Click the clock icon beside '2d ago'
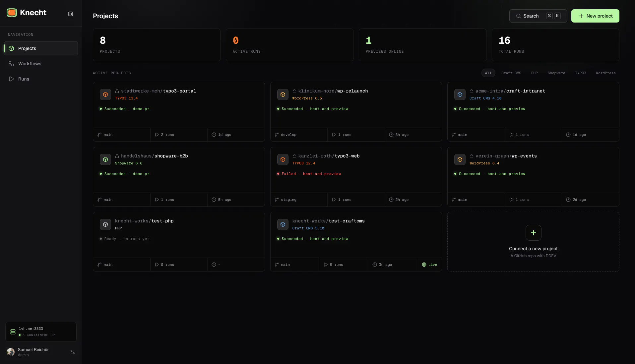 tap(568, 200)
